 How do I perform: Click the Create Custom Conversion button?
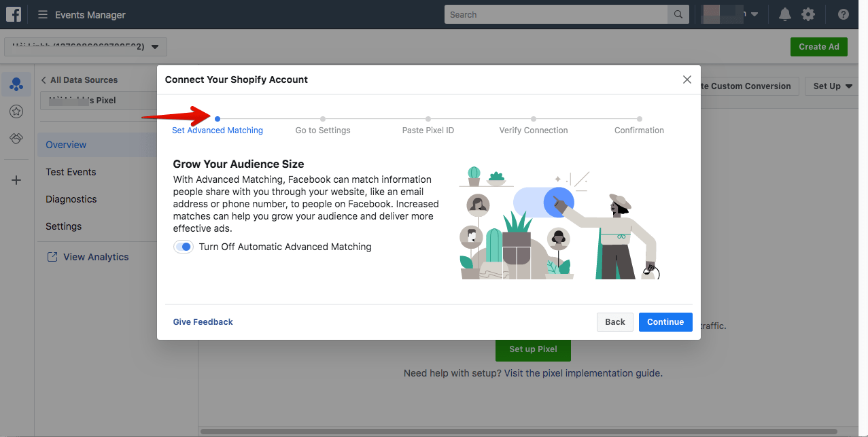click(749, 86)
